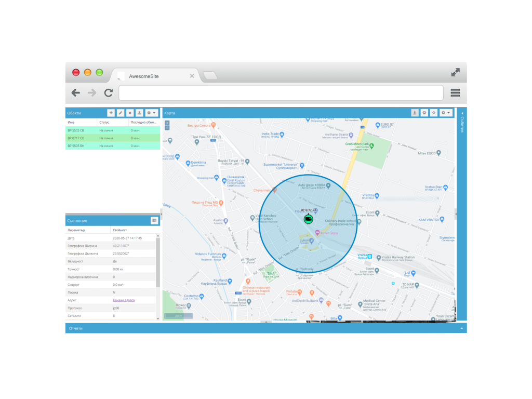Click the truck marker BP 0717 CX on map
The height and width of the screenshot is (399, 532).
point(308,219)
